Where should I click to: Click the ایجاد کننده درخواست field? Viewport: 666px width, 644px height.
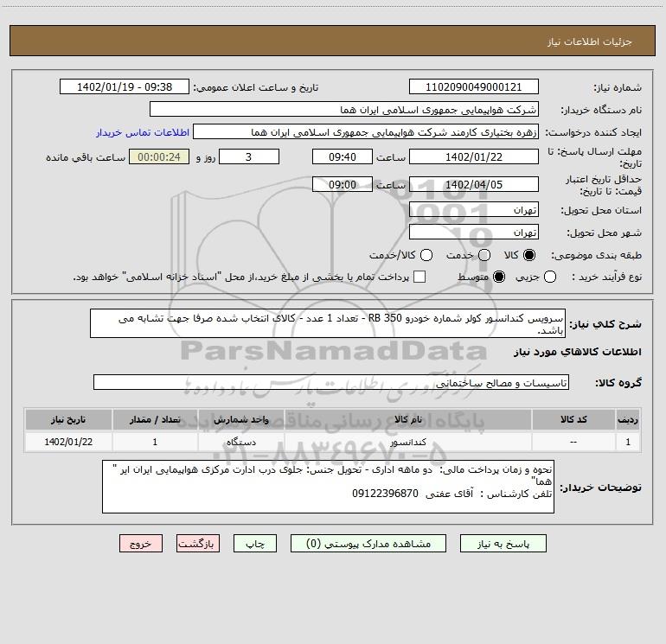tap(366, 132)
